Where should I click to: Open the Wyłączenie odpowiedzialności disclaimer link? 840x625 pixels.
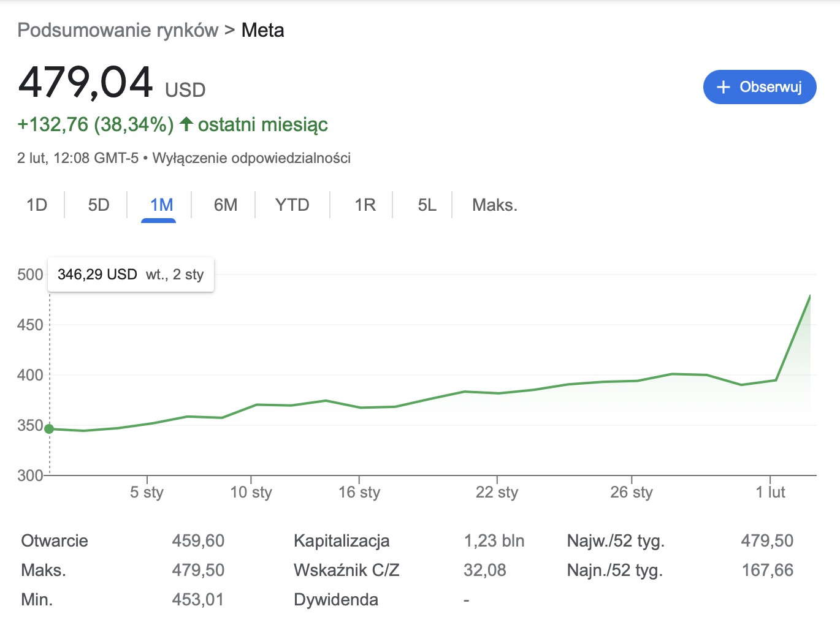click(x=251, y=158)
